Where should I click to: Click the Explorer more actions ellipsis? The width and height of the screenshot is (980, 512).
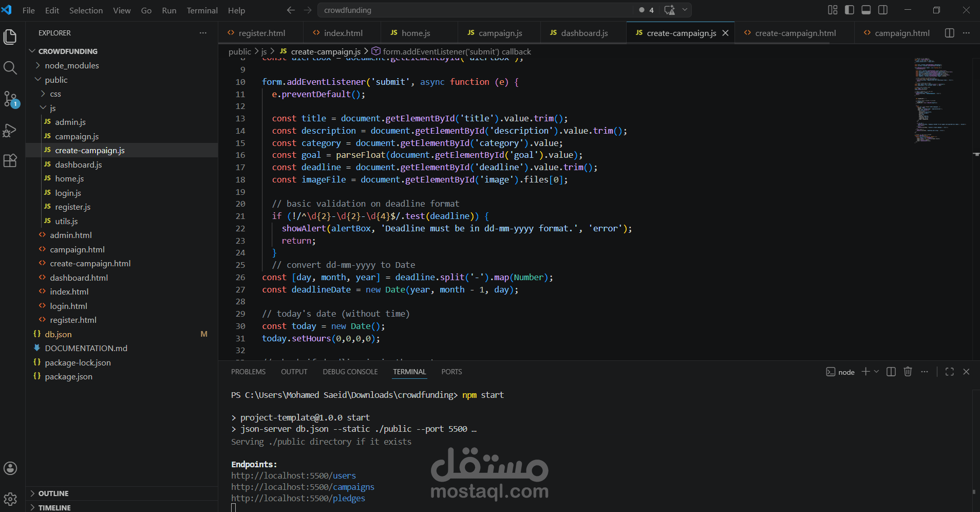pos(203,33)
